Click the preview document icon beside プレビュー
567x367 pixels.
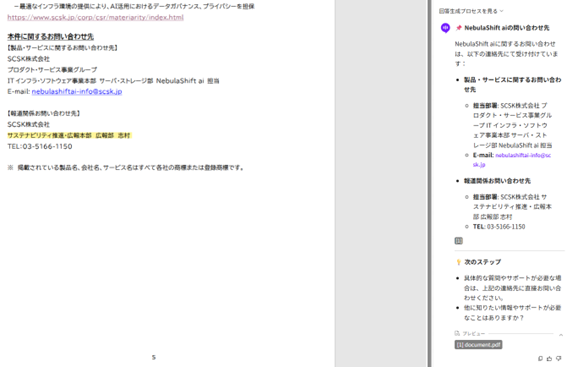pos(457,333)
